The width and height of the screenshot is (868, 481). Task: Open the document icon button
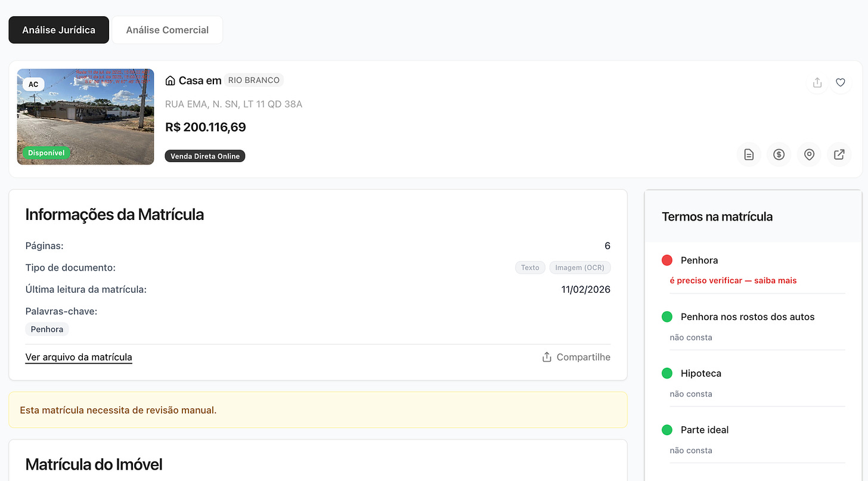(x=749, y=154)
